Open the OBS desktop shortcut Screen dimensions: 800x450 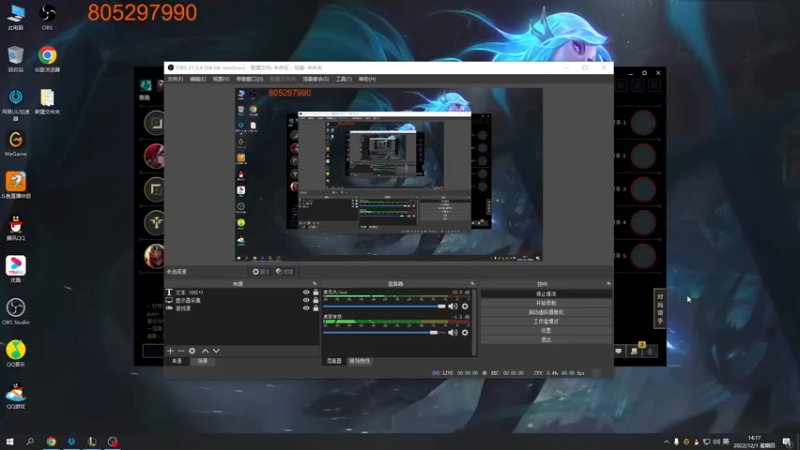pyautogui.click(x=47, y=17)
